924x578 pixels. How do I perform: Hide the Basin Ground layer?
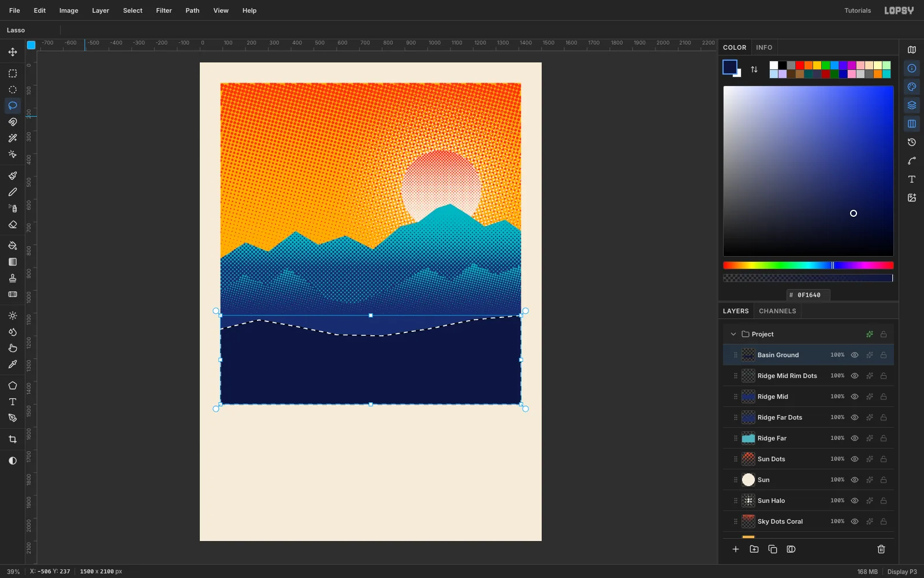855,355
